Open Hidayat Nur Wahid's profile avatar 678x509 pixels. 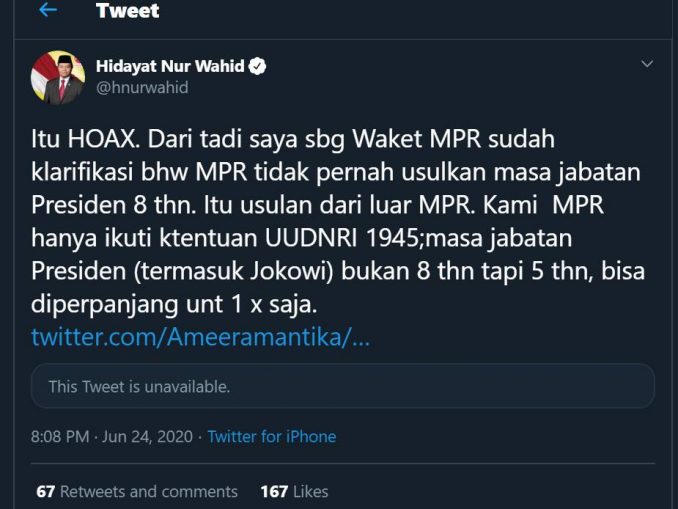tap(58, 77)
